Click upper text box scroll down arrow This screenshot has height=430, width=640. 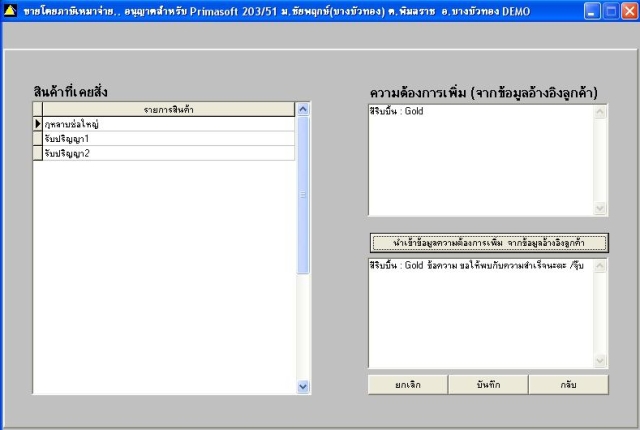(x=600, y=208)
